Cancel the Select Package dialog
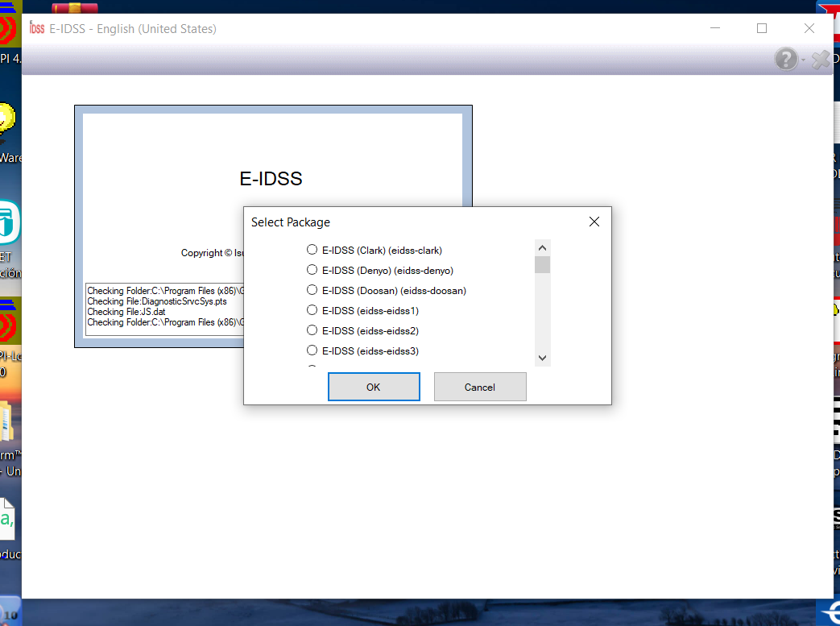This screenshot has height=626, width=840. 480,387
